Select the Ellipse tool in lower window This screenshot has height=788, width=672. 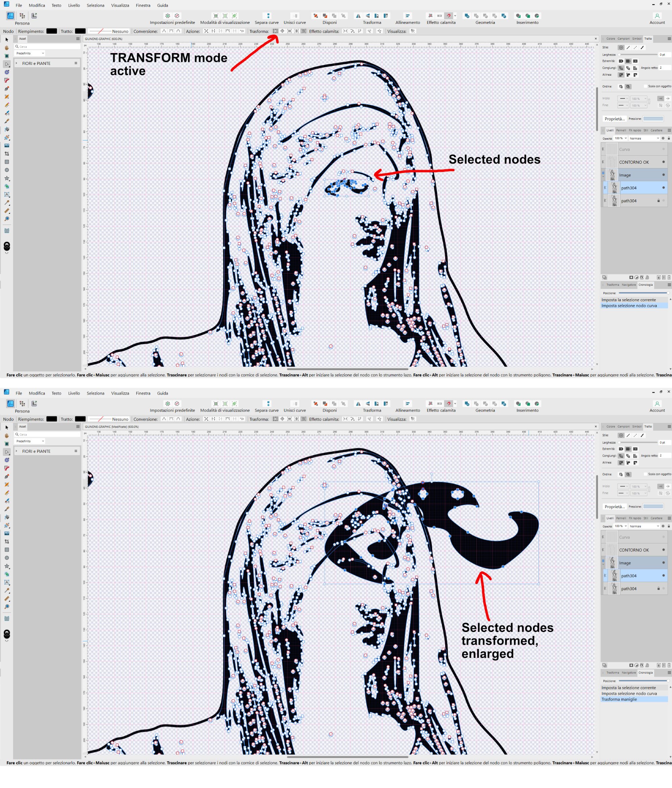click(6, 558)
